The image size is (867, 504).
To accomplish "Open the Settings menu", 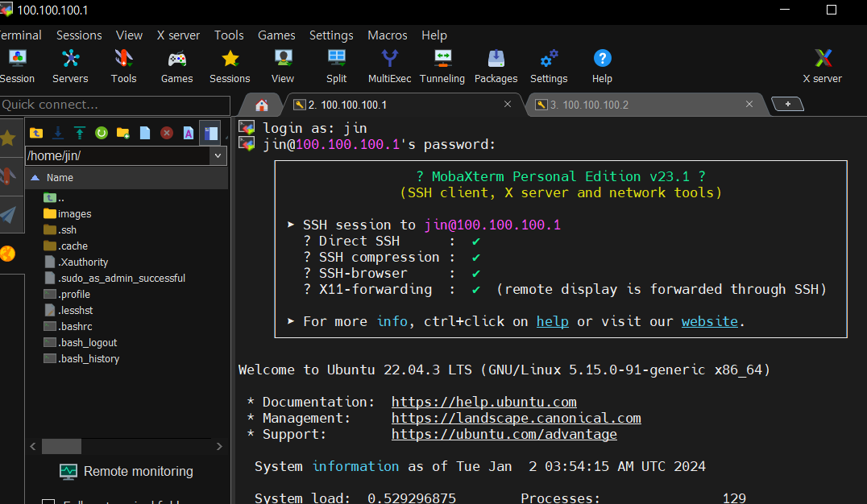I will coord(331,35).
